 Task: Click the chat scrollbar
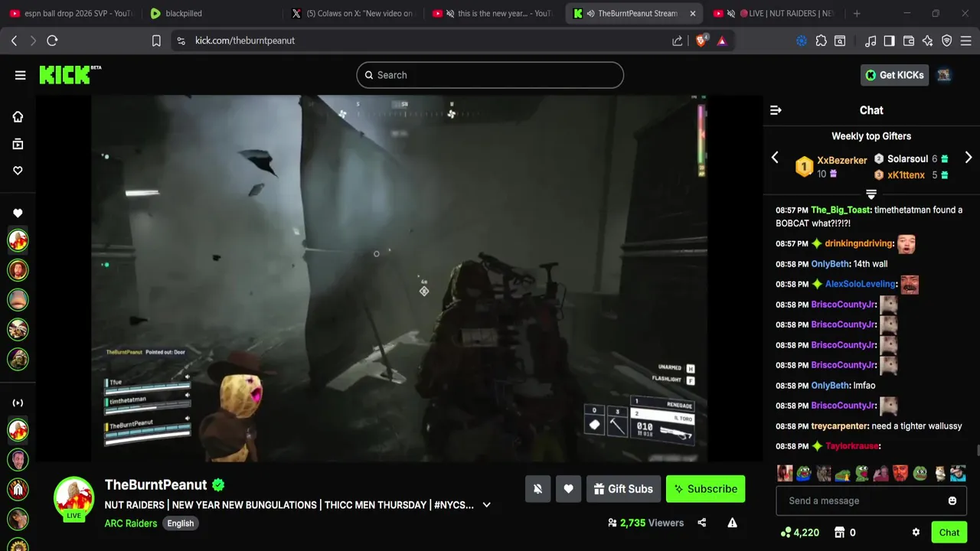[977, 449]
